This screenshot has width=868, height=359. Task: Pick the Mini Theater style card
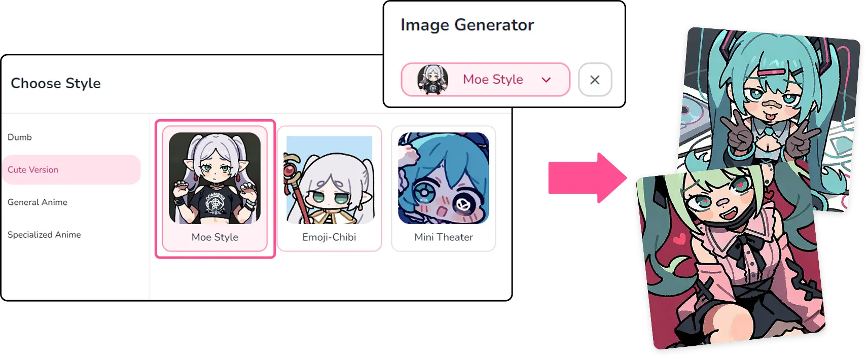tap(444, 189)
